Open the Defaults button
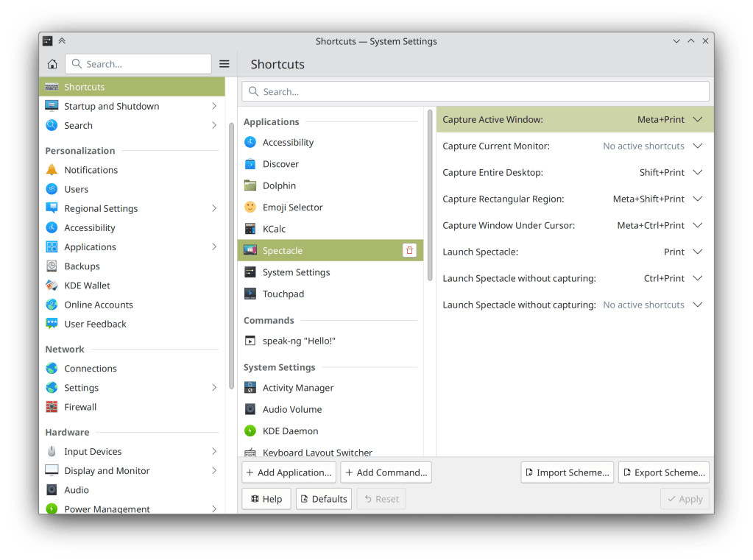Screen dimensions: 753x560 [x=323, y=498]
